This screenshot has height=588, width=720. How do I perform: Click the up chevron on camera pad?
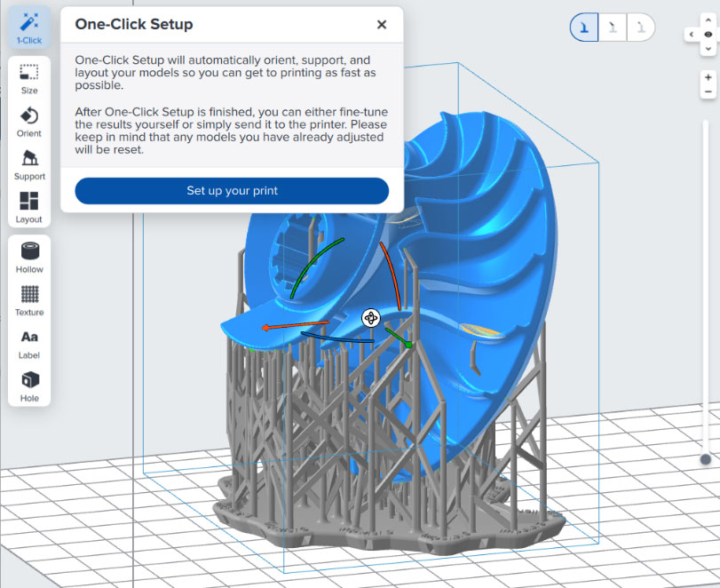(708, 20)
